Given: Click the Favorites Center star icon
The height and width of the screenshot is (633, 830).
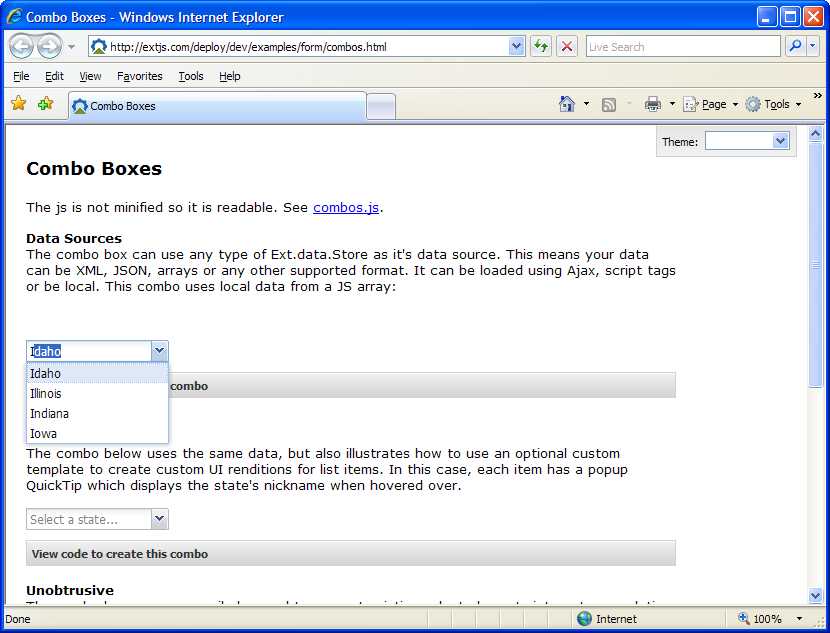Looking at the screenshot, I should [x=18, y=104].
